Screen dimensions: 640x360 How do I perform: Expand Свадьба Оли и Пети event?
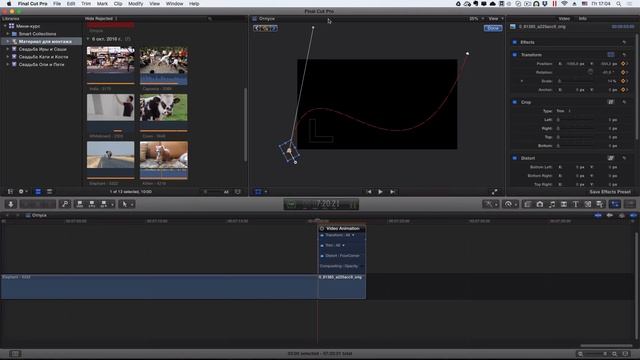click(x=8, y=64)
